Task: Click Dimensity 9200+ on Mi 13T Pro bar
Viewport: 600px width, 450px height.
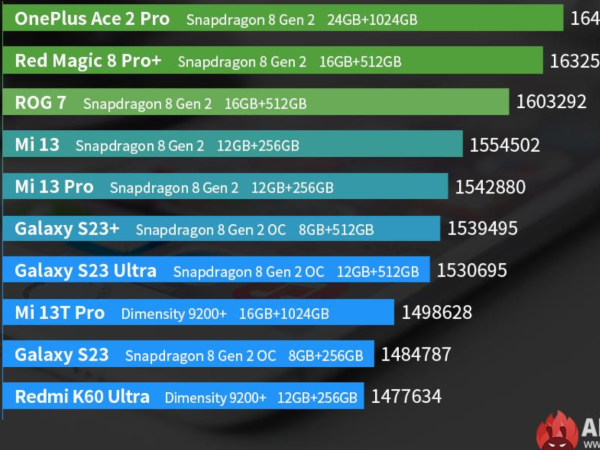Action: pos(173,314)
